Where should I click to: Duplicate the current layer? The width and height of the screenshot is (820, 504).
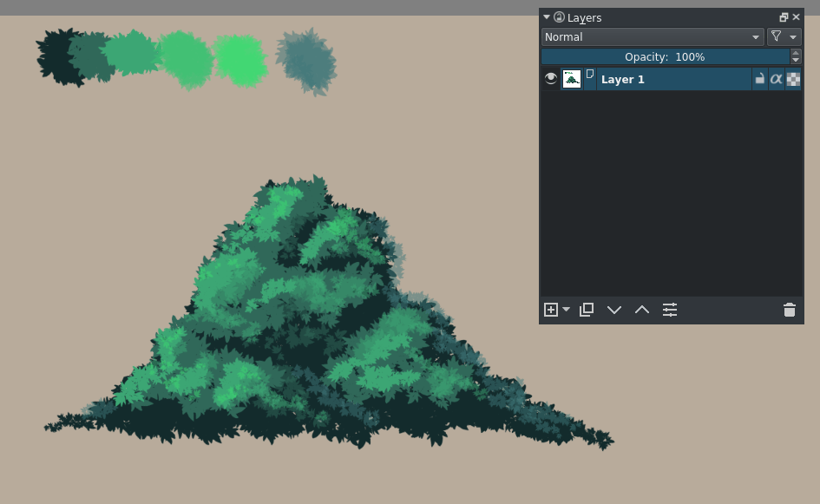(587, 310)
